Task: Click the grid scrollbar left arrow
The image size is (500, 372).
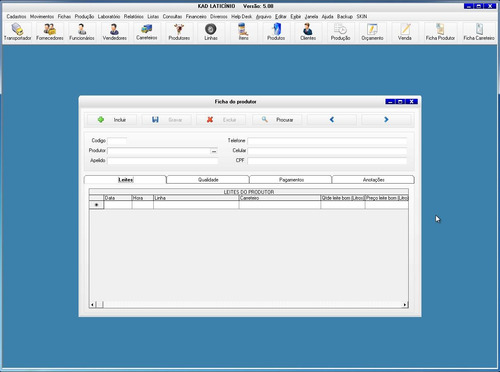Action: (x=92, y=304)
